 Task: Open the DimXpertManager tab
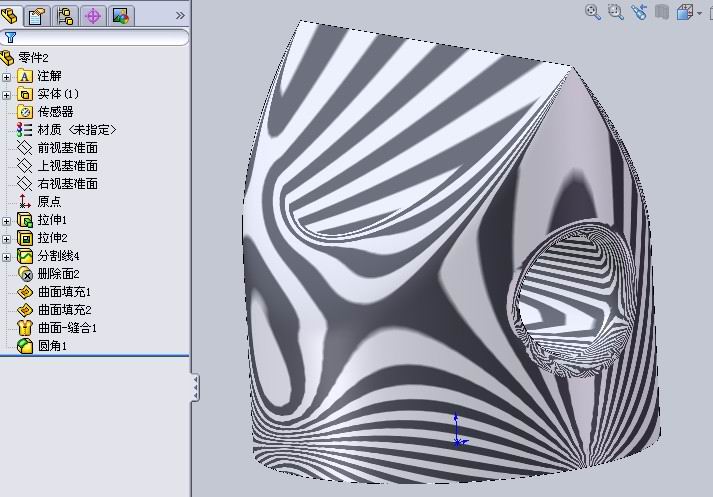[93, 16]
